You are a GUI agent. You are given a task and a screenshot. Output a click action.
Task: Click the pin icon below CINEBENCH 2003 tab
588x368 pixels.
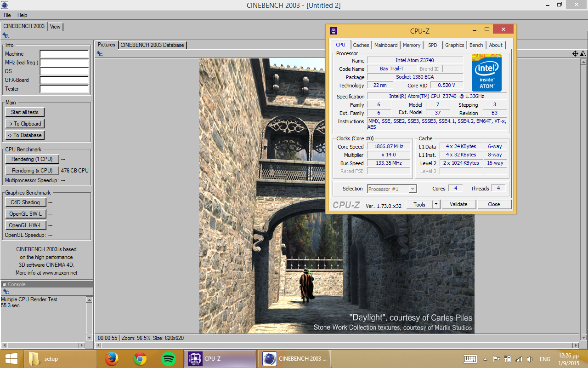point(5,35)
